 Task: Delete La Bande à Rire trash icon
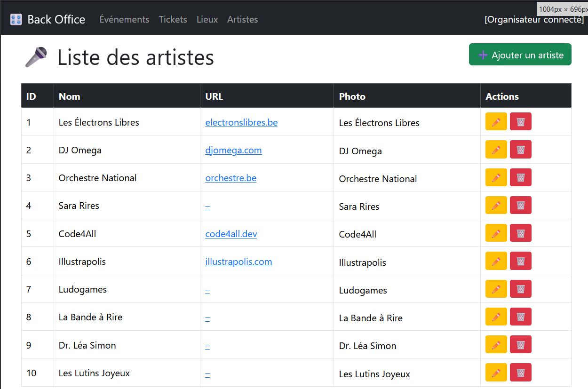coord(520,317)
